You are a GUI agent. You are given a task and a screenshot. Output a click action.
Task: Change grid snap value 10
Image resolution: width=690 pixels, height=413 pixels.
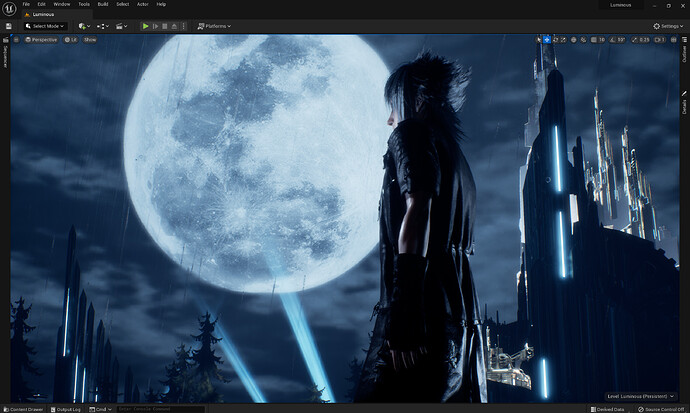602,40
